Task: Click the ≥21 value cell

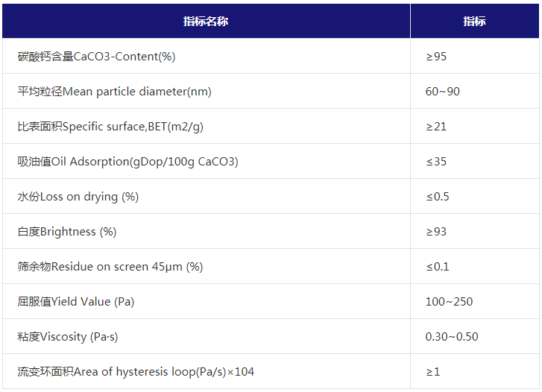Action: point(436,127)
